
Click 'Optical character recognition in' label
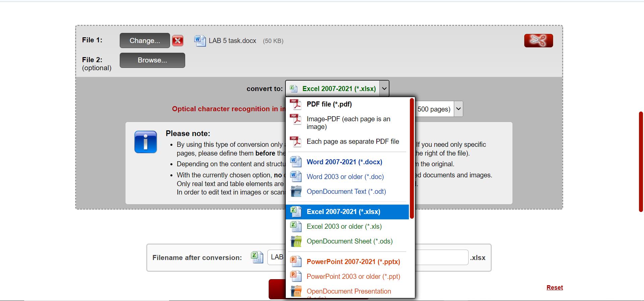pyautogui.click(x=228, y=109)
